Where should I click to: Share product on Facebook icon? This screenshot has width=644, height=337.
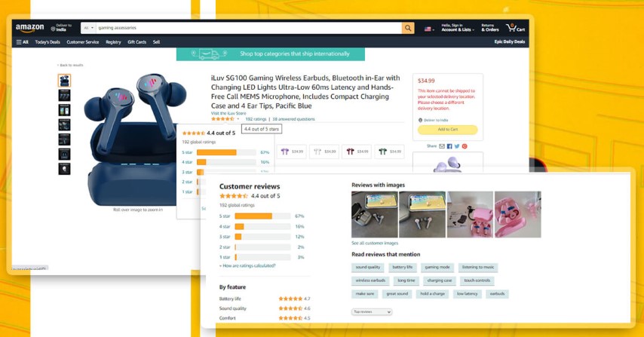[x=449, y=146]
